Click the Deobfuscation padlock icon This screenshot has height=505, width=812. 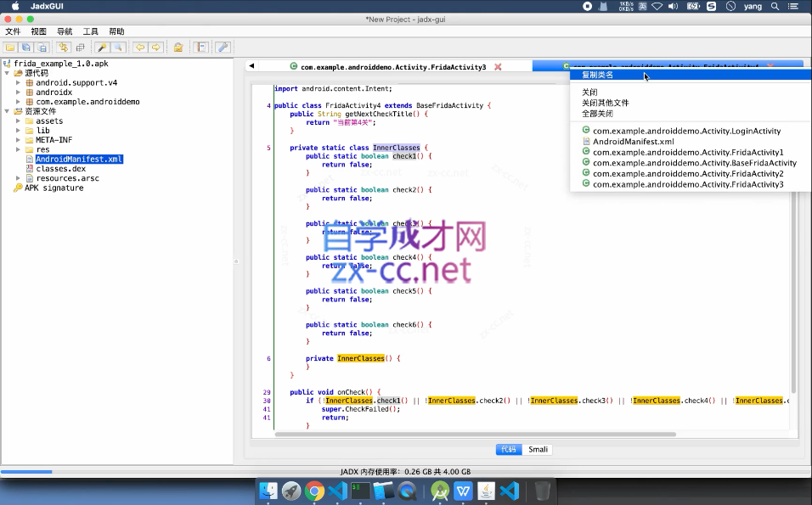pyautogui.click(x=178, y=48)
